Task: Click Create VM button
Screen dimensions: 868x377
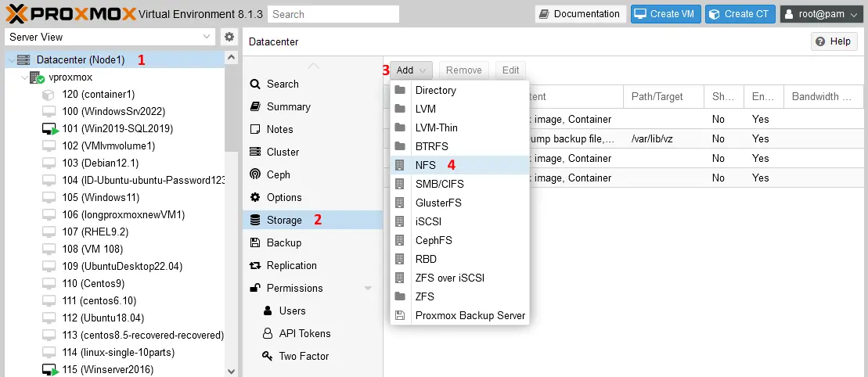Action: [666, 14]
